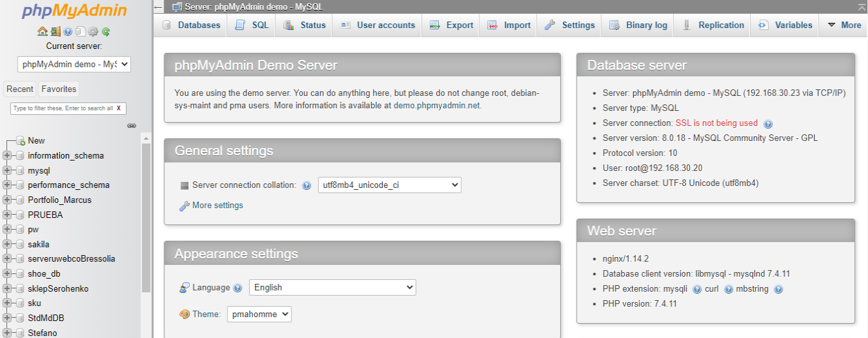This screenshot has width=868, height=338.
Task: Select the serveruwebcoBressolia database
Action: coord(71,259)
